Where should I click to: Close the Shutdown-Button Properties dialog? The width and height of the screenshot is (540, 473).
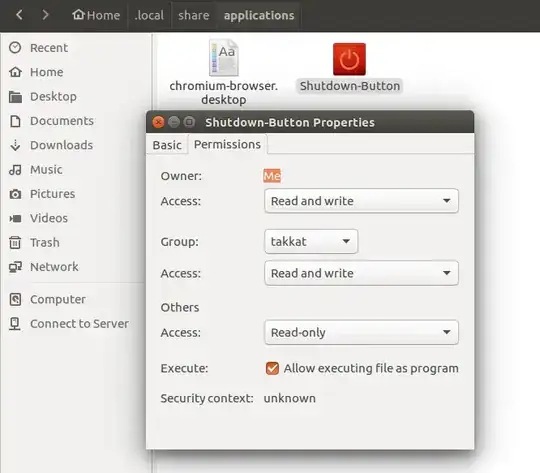point(158,122)
